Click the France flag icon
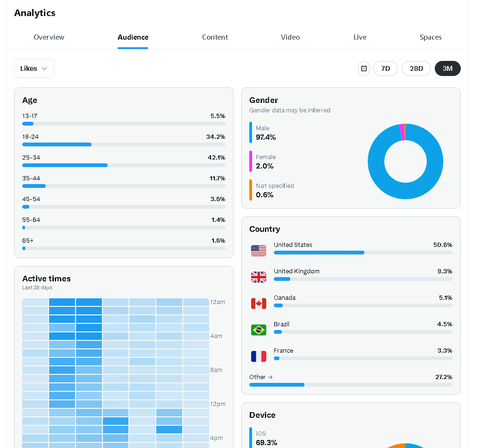This screenshot has height=448, width=482. point(259,356)
